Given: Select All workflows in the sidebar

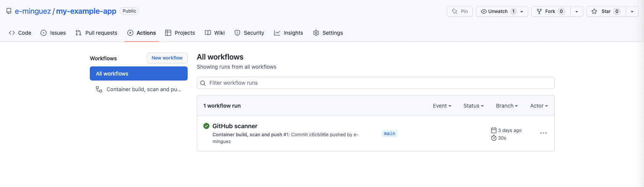Looking at the screenshot, I should [139, 74].
